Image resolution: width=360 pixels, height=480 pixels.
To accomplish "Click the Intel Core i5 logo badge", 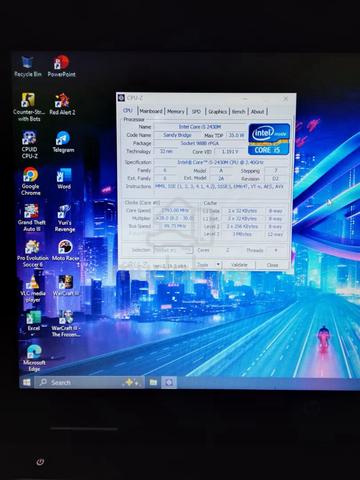I will coord(269,139).
